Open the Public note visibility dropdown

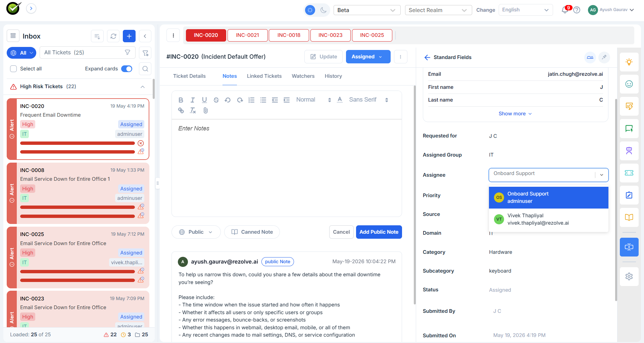coord(196,232)
